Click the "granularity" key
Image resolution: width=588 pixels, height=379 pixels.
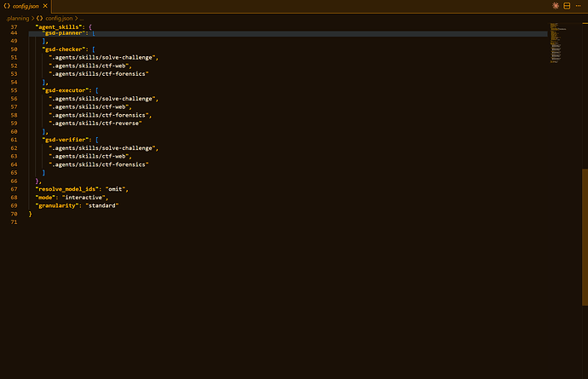[x=57, y=206]
